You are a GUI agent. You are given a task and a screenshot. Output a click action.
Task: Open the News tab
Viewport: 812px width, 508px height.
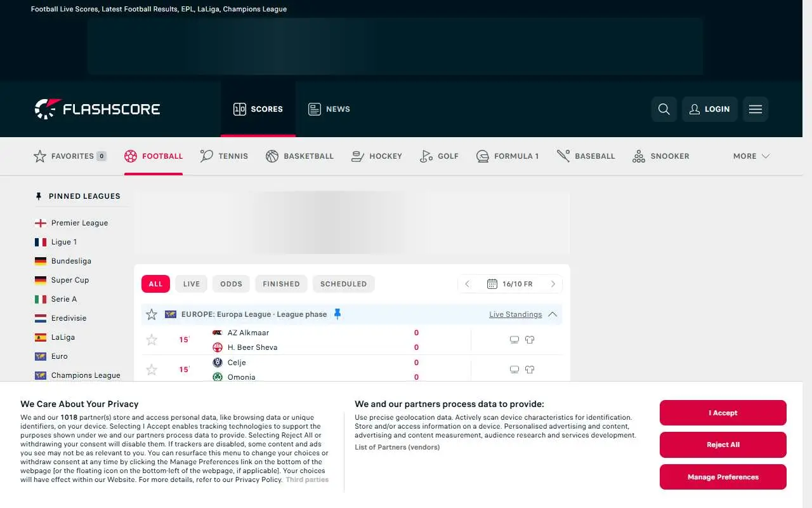[x=329, y=109]
